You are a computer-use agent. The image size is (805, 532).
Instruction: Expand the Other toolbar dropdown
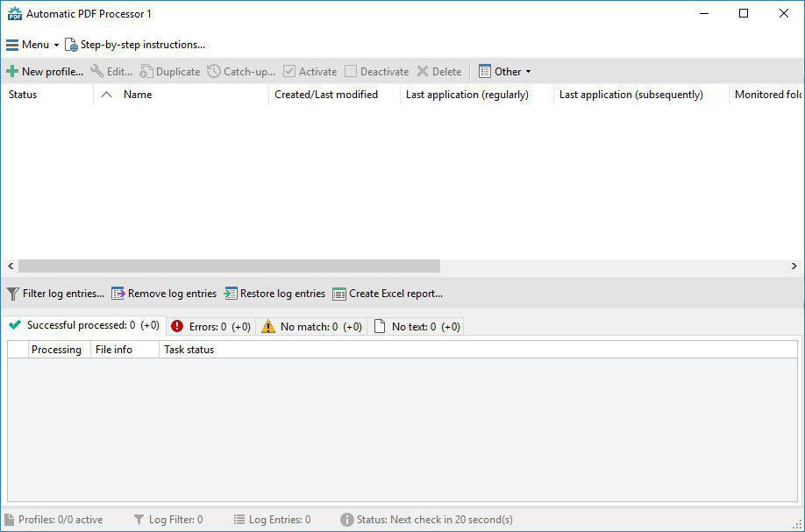pyautogui.click(x=504, y=71)
